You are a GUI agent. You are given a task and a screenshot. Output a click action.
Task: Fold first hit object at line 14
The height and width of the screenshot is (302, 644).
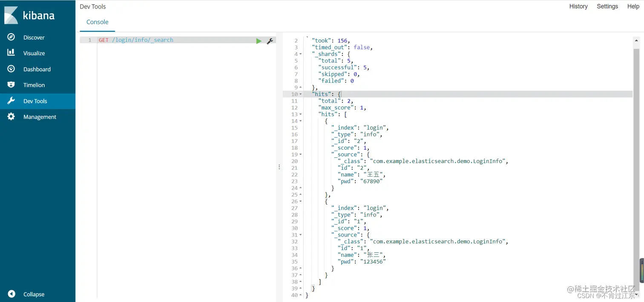pos(300,121)
